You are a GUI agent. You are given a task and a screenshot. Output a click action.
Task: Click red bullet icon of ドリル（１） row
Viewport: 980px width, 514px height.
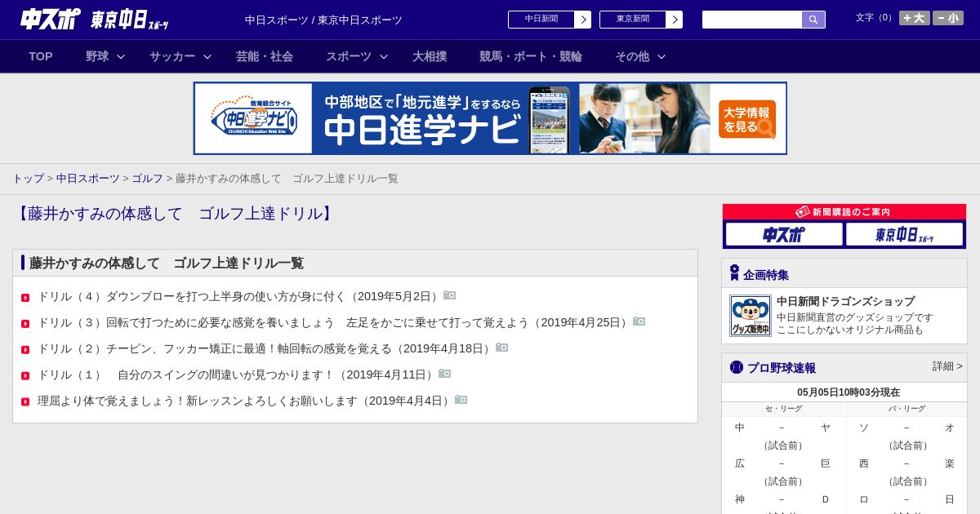point(25,376)
